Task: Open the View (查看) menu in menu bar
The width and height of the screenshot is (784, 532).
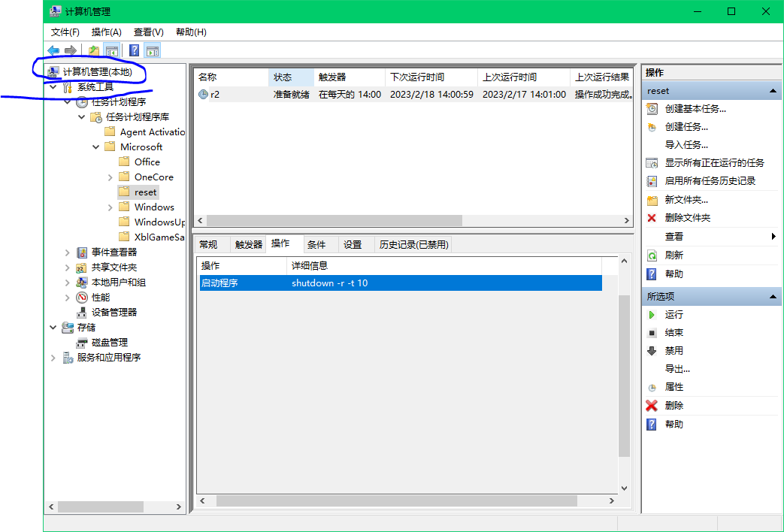Action: coord(149,32)
